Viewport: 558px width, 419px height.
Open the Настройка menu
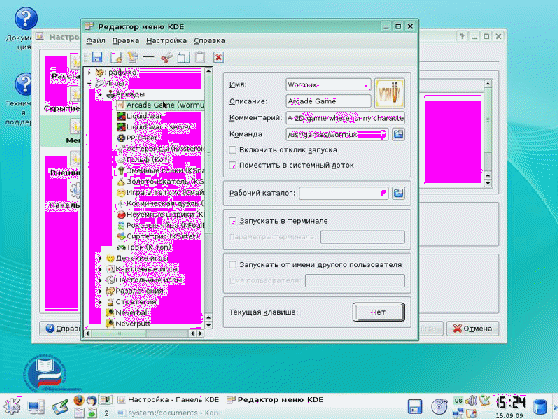167,41
